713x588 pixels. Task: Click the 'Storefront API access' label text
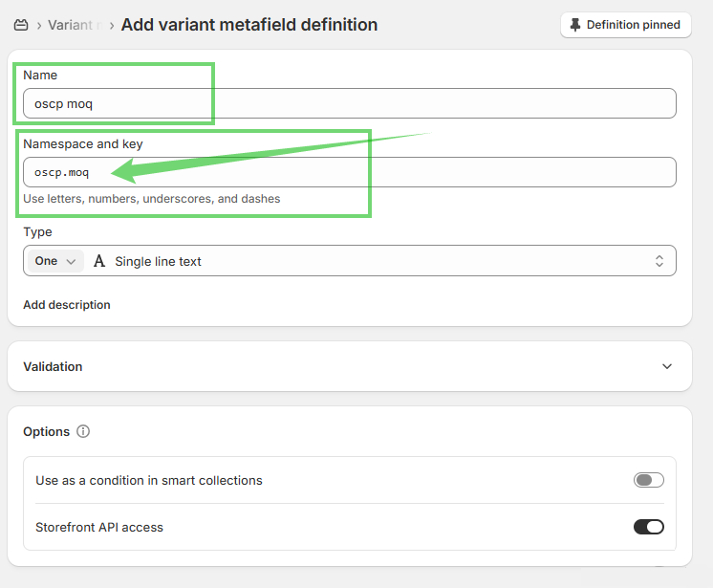99,527
